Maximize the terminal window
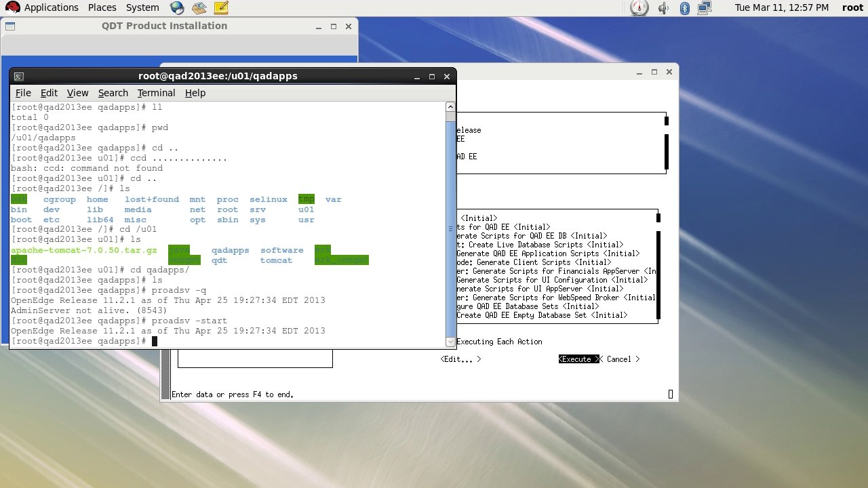The image size is (868, 488). click(x=432, y=77)
